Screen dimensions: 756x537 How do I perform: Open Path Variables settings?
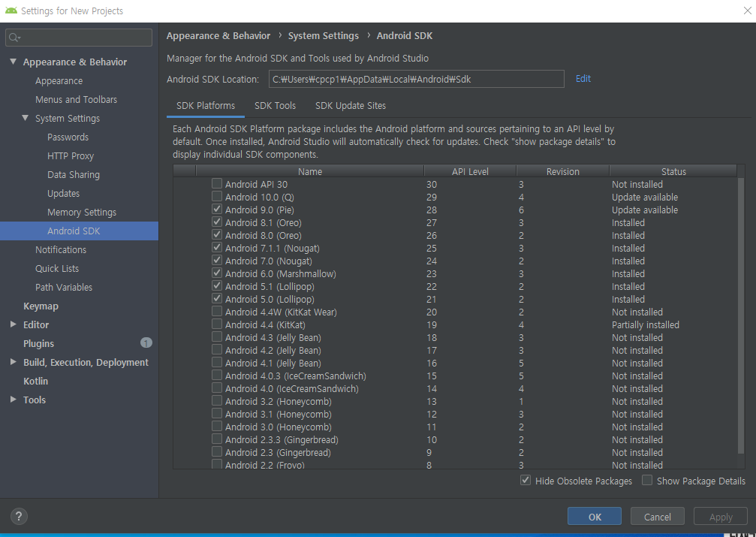click(64, 287)
